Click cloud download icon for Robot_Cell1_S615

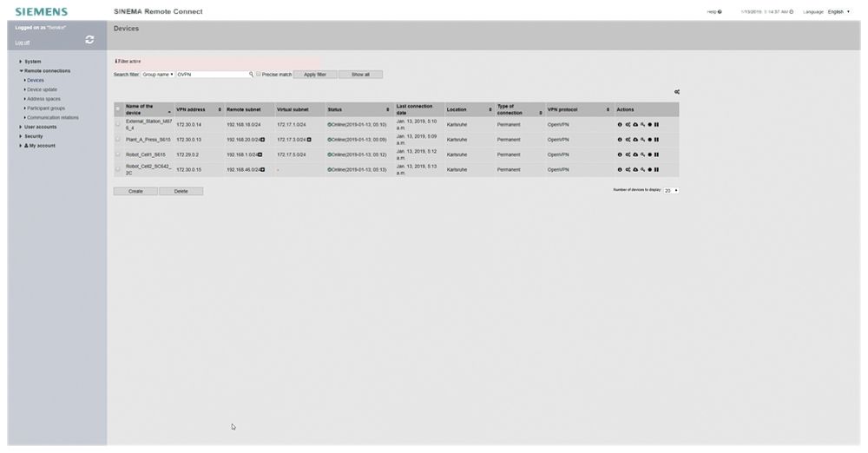pos(635,154)
